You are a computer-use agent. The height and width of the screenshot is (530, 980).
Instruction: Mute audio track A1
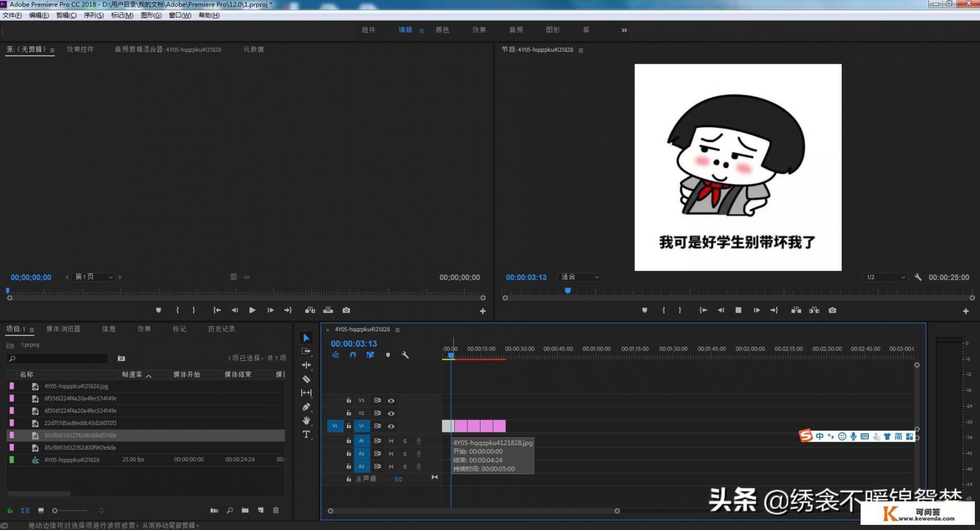tap(391, 441)
